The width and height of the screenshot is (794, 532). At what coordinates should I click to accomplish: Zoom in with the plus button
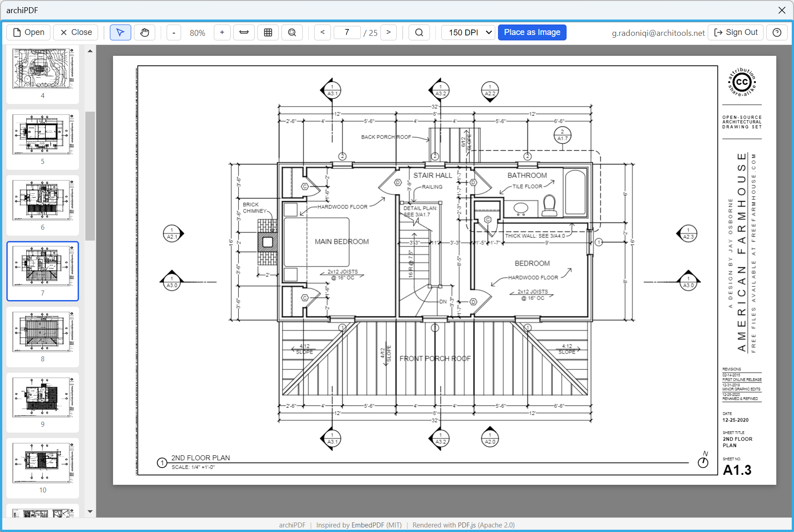(222, 32)
